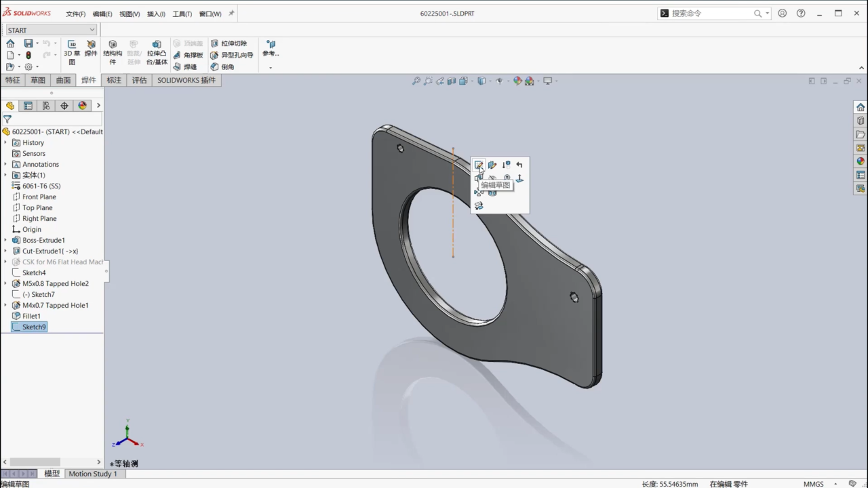This screenshot has width=868, height=488.
Task: Select the Extruded Cut (拉伸切除) tool
Action: pyautogui.click(x=229, y=43)
